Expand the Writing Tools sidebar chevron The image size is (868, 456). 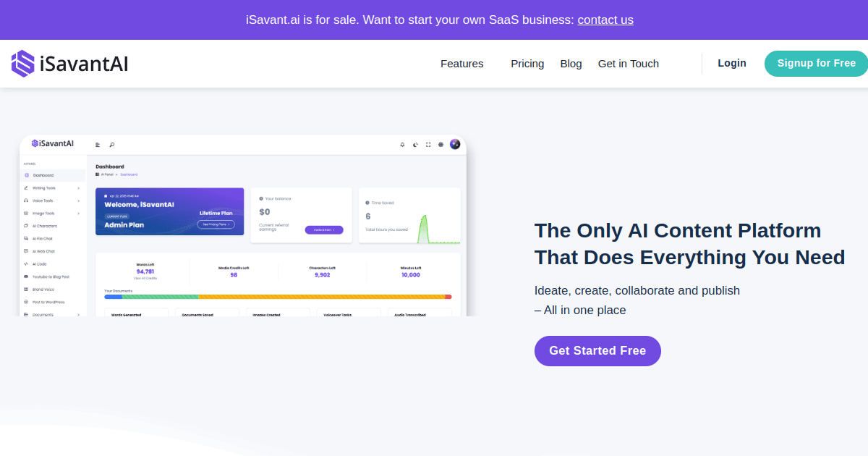78,188
